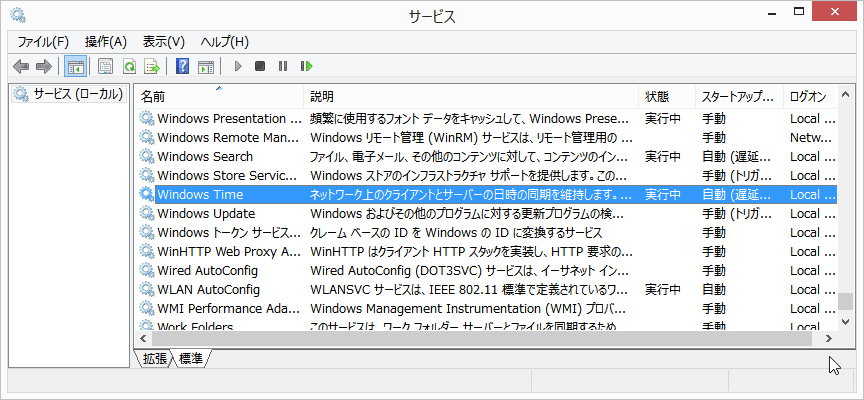
Task: Switch to the 標準 tab
Action: 191,359
